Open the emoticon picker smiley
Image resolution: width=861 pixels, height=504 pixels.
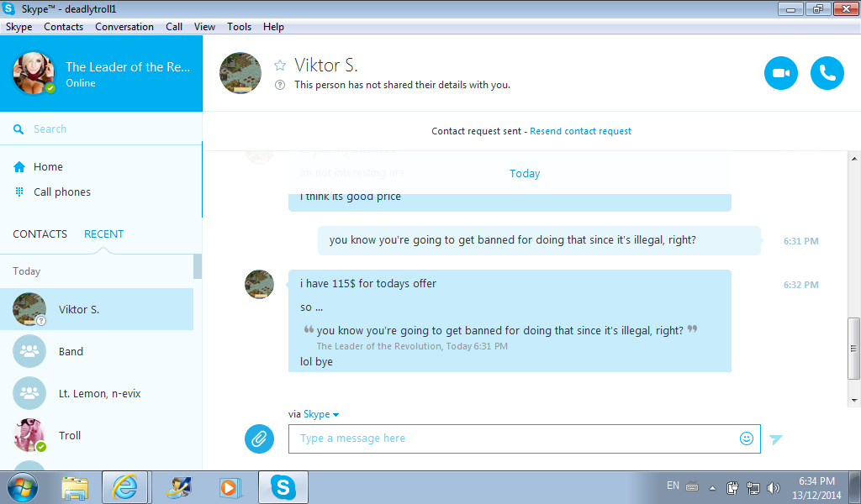tap(747, 438)
